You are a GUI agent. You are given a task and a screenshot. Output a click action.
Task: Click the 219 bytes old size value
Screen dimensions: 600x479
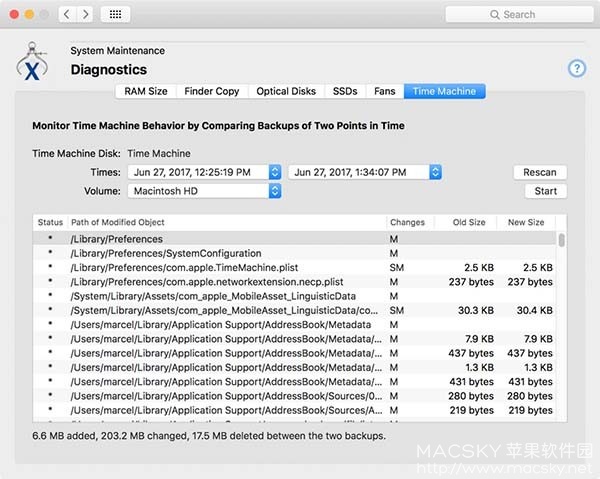click(x=471, y=411)
